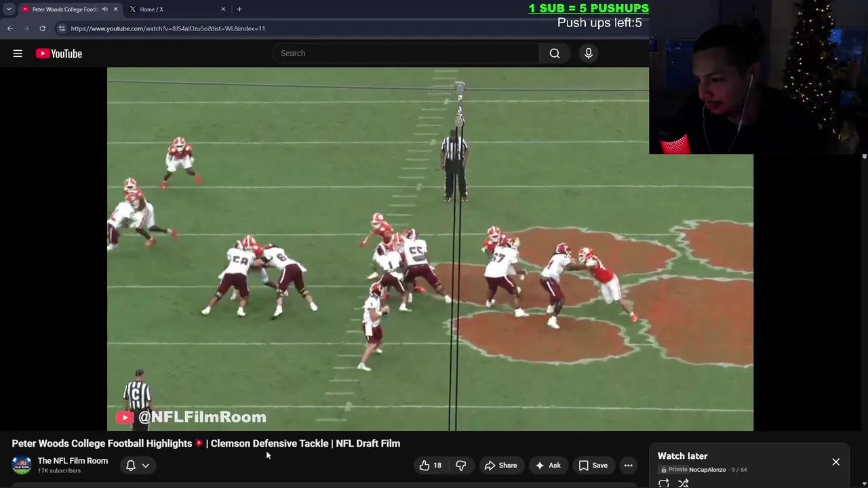Like the video with thumbs up

pos(431,466)
